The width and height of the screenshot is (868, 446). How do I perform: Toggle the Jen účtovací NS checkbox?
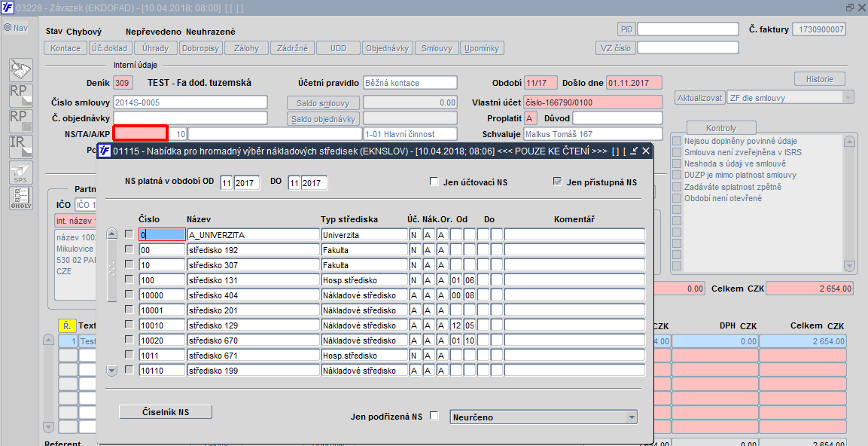coord(434,181)
